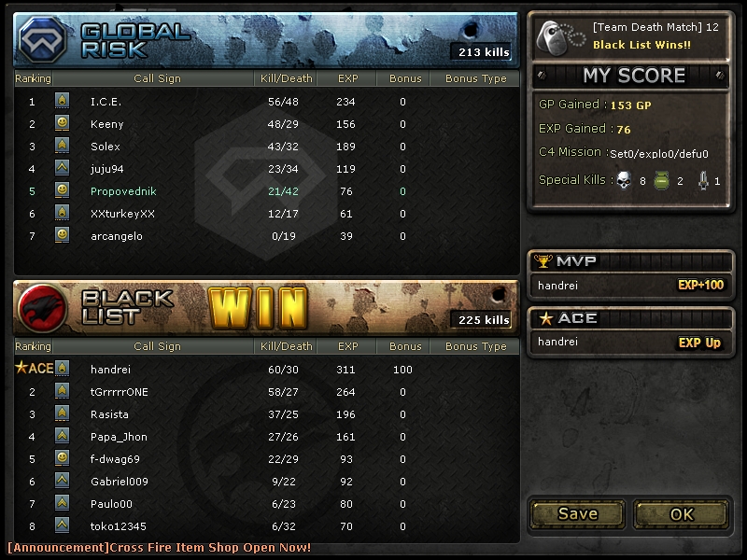
Task: Click the Black List red emblem
Action: point(42,308)
